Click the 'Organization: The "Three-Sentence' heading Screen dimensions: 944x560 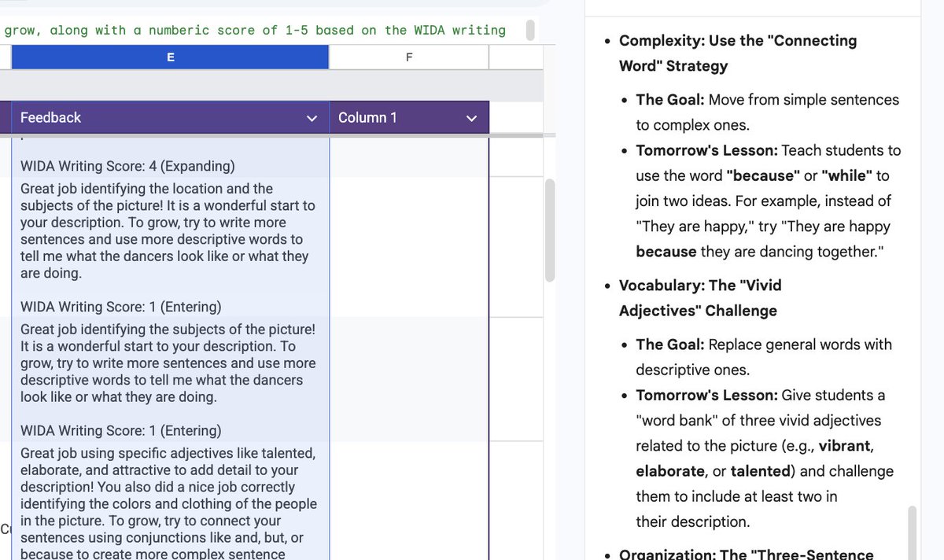click(x=746, y=554)
